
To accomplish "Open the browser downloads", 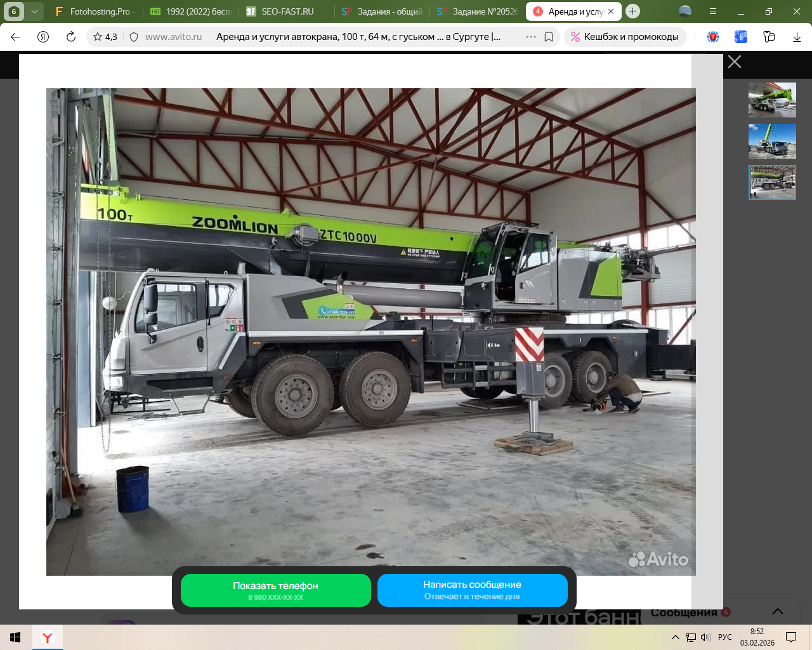I will (797, 37).
